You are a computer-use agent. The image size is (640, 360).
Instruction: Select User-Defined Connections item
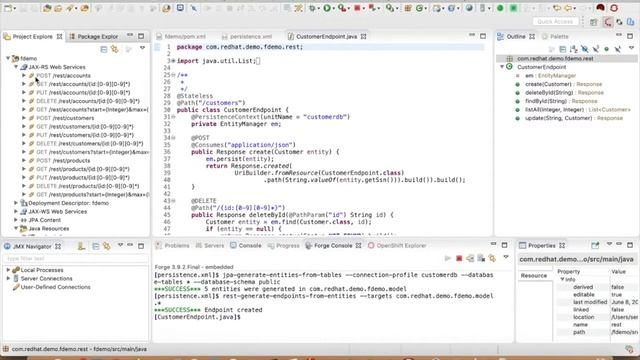[56, 287]
